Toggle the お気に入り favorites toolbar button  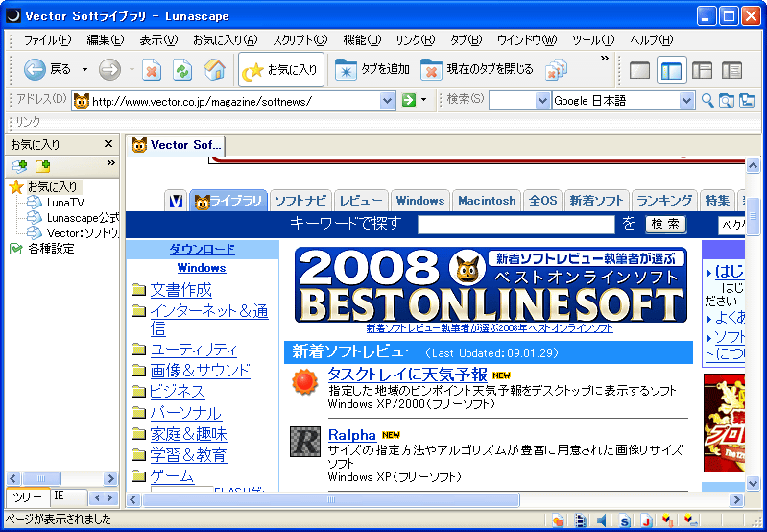(280, 70)
